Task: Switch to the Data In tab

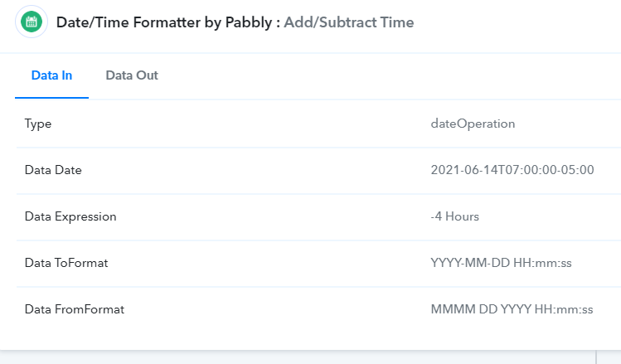Action: pos(51,75)
